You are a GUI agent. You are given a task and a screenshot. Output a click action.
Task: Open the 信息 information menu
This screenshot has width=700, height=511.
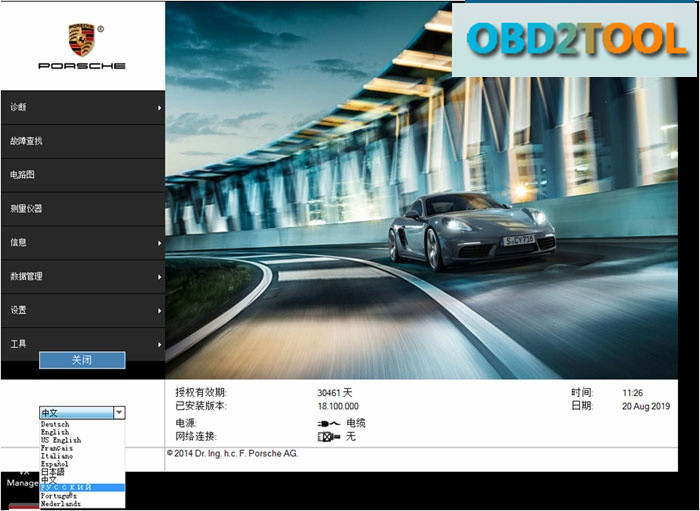(83, 243)
